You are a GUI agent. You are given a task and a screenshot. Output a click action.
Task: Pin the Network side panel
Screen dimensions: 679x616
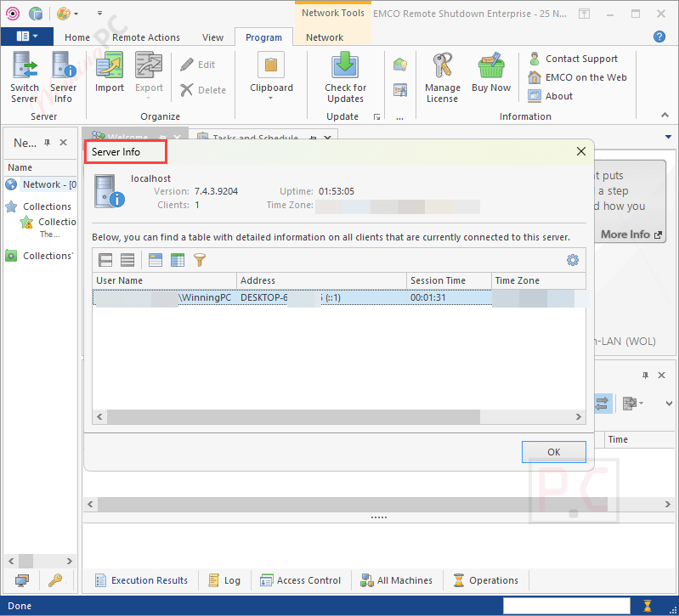click(x=48, y=143)
